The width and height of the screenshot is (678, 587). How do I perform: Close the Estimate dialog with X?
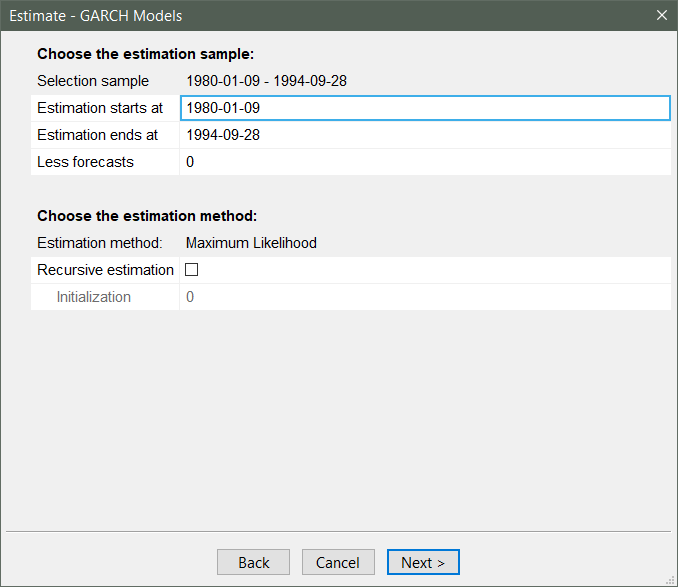(661, 15)
